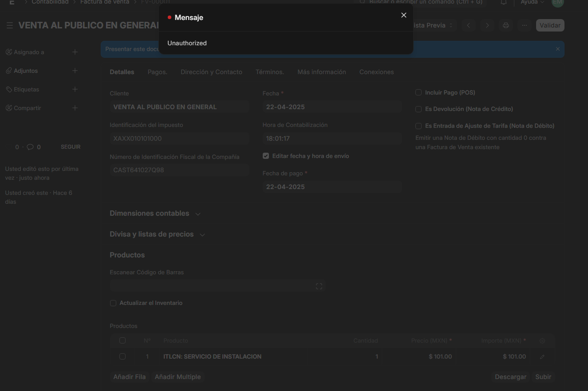Open the Conexiones tab

pyautogui.click(x=376, y=72)
